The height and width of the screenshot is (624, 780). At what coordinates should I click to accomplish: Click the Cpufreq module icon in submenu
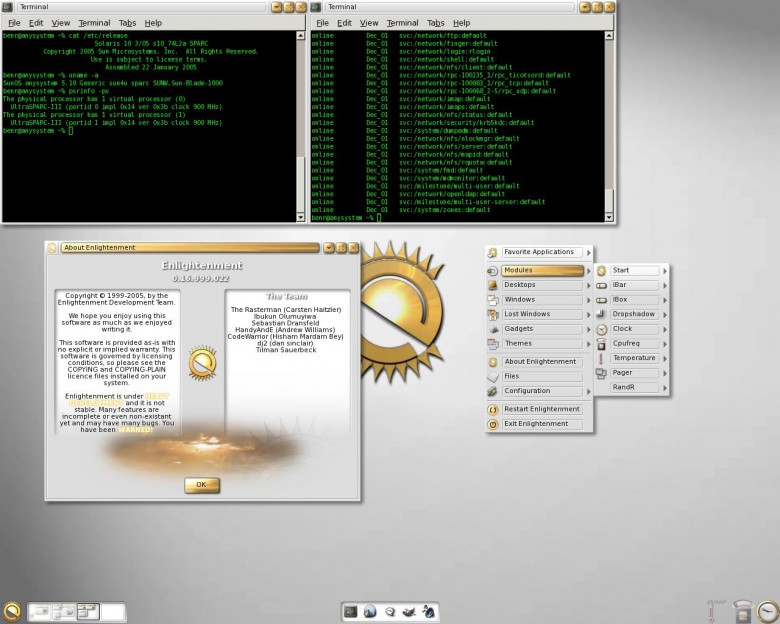(x=601, y=344)
